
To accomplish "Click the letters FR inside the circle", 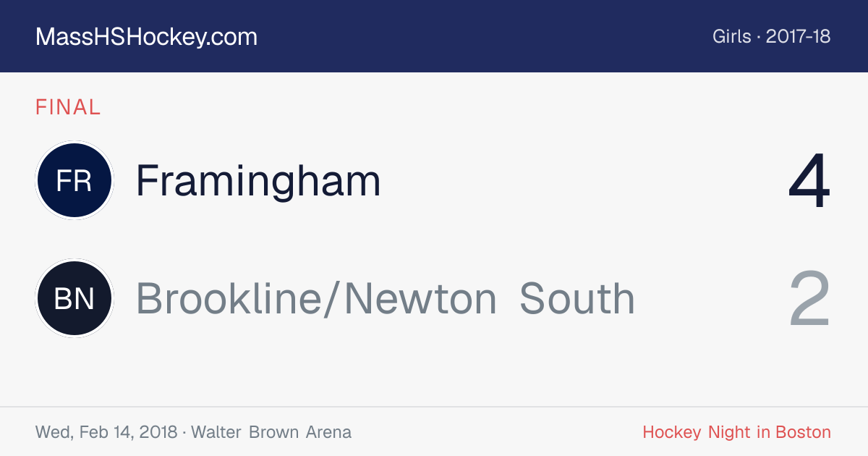I will coord(74,181).
